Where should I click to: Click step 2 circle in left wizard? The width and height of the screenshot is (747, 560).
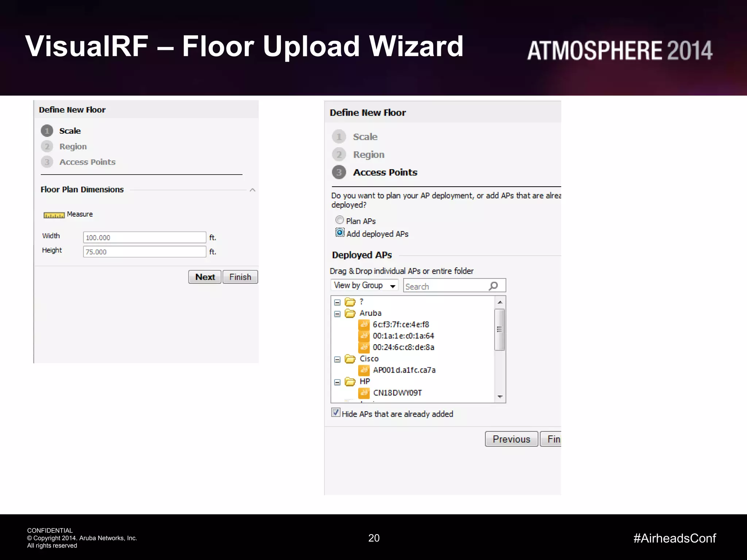[47, 147]
